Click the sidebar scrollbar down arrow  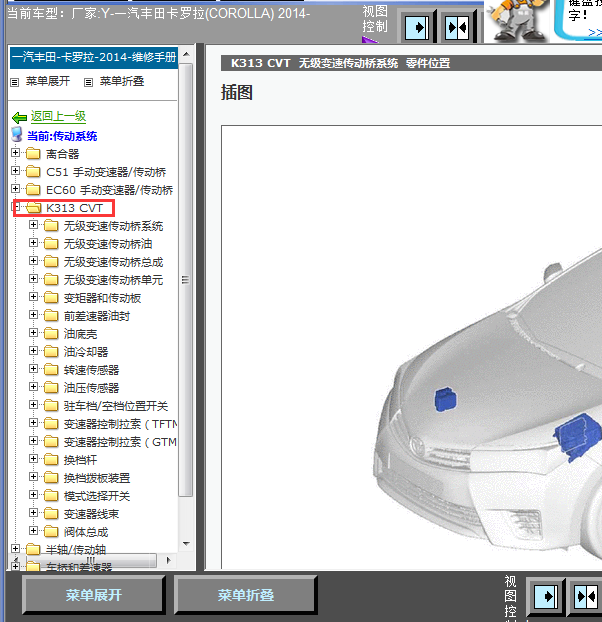pyautogui.click(x=186, y=543)
